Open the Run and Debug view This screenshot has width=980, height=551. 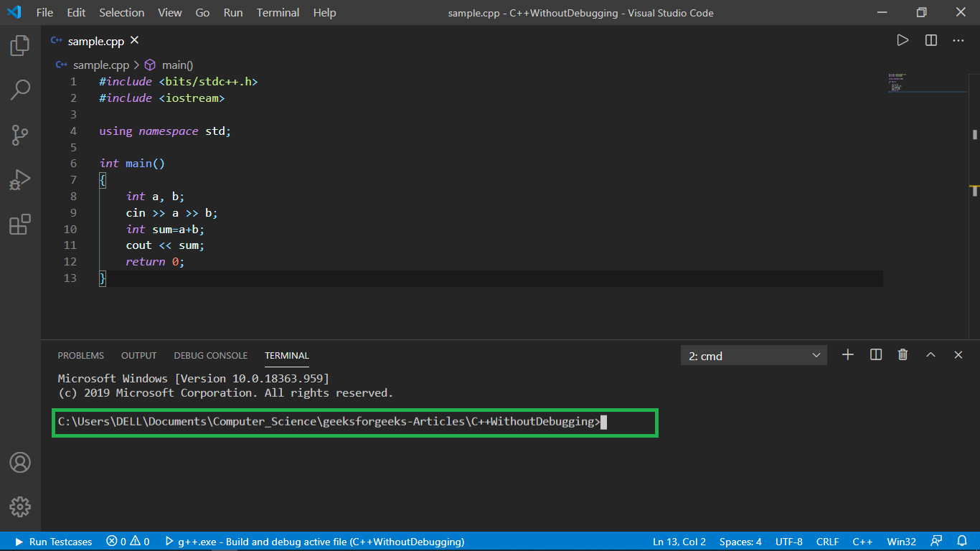[x=20, y=179]
